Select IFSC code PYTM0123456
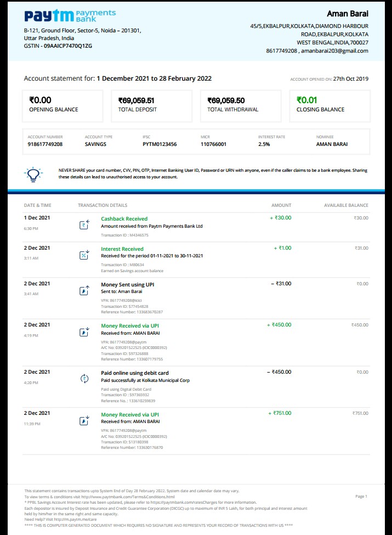 pyautogui.click(x=160, y=144)
